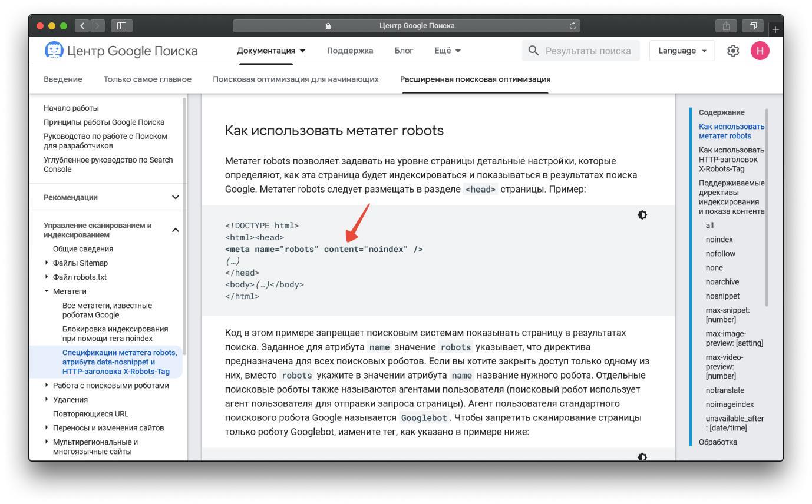This screenshot has width=812, height=504.
Task: Toggle dark theme on second code block
Action: (642, 457)
